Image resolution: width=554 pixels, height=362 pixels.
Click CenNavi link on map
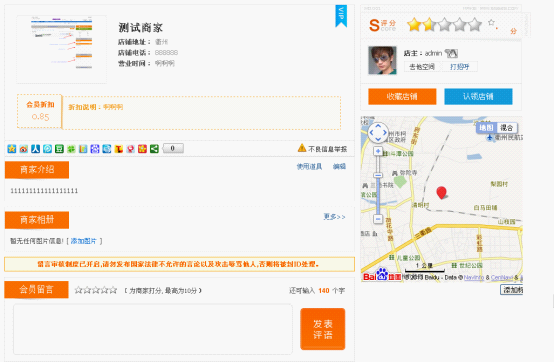click(502, 278)
